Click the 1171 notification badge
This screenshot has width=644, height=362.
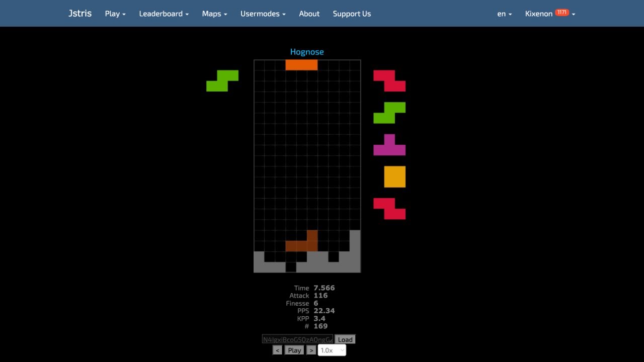(x=562, y=13)
